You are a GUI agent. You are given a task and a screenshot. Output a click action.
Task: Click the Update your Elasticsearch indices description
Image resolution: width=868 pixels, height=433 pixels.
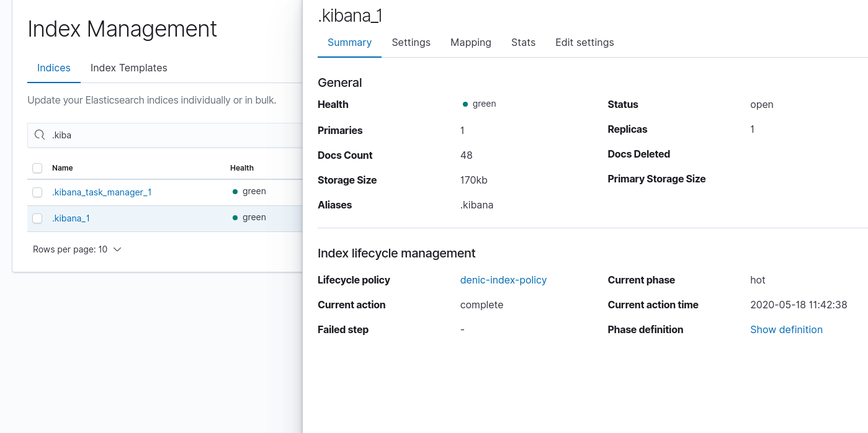151,100
